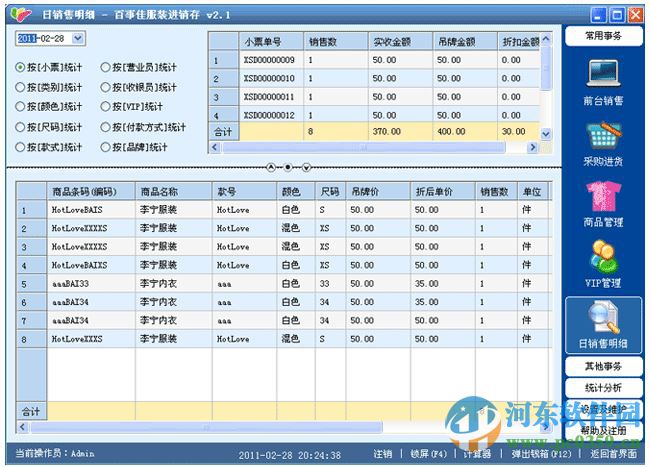Click 注销 in the status bar
Viewport: 650px width, 467px height.
point(383,454)
